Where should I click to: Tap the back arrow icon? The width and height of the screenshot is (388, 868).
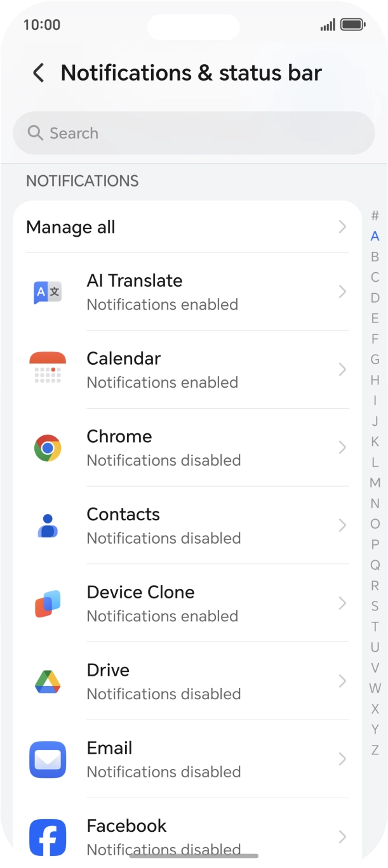coord(39,73)
